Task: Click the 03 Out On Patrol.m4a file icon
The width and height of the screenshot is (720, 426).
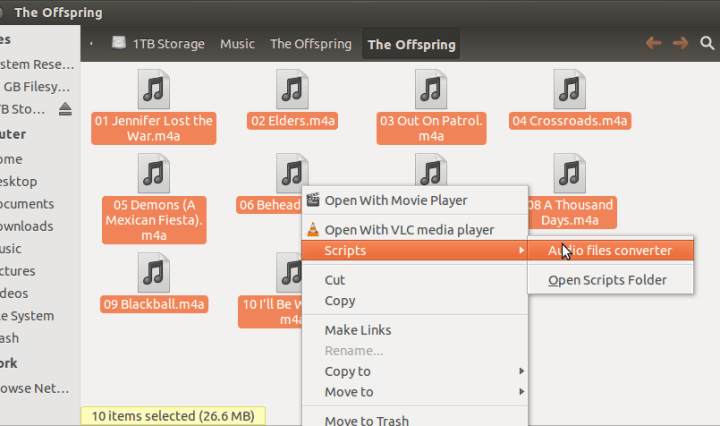Action: tap(431, 89)
